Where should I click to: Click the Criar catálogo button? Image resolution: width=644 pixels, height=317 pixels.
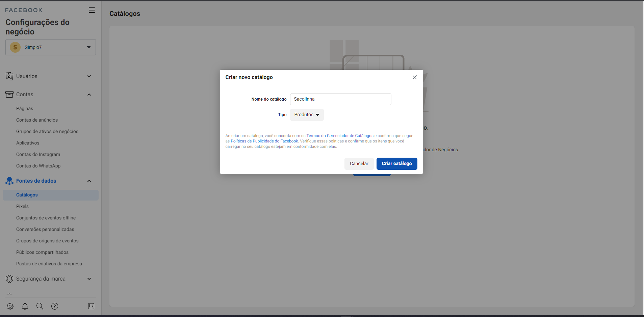397,164
